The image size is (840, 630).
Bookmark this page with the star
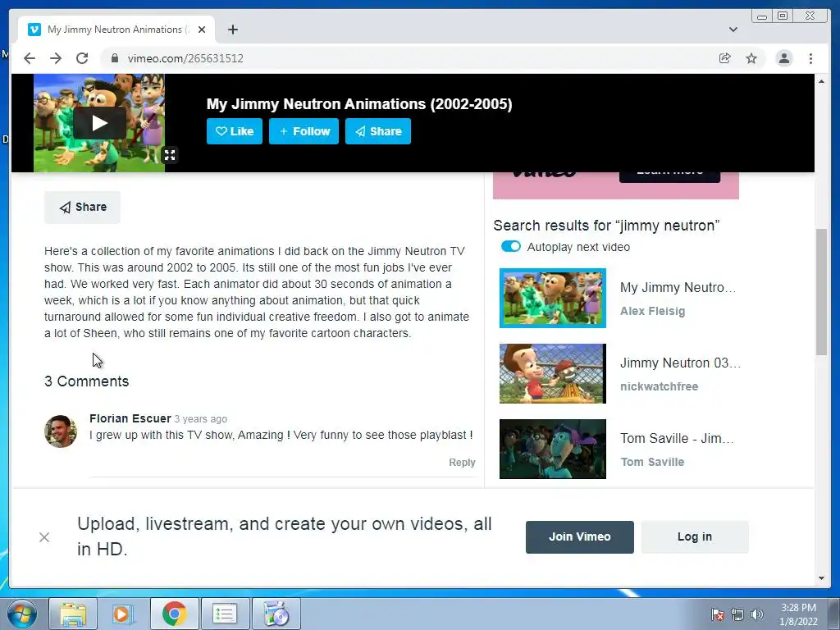tap(751, 58)
